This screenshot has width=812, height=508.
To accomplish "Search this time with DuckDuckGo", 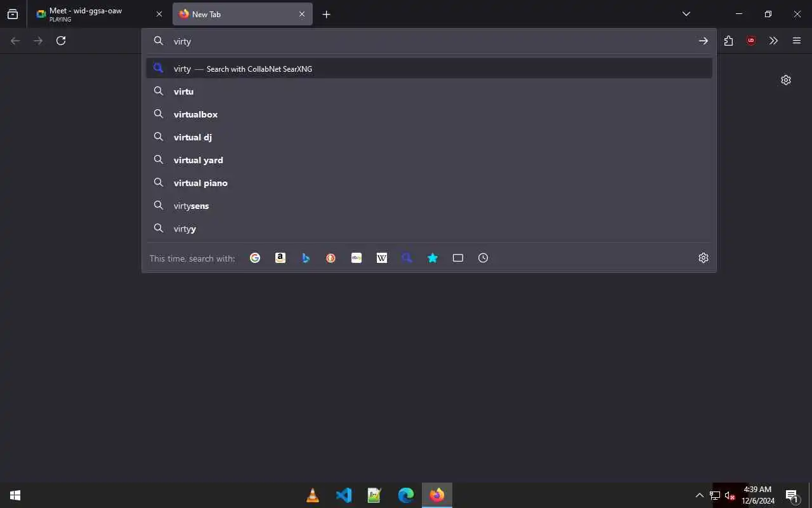I will point(331,258).
